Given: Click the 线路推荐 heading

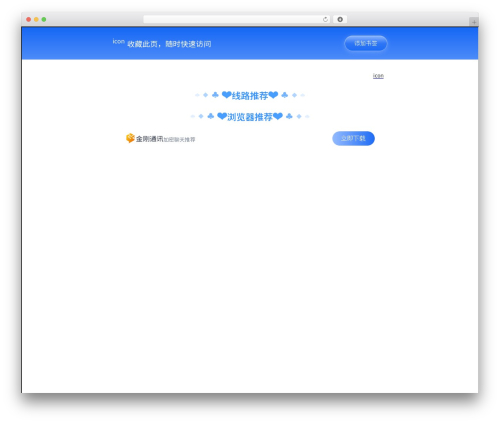Looking at the screenshot, I should coord(250,96).
